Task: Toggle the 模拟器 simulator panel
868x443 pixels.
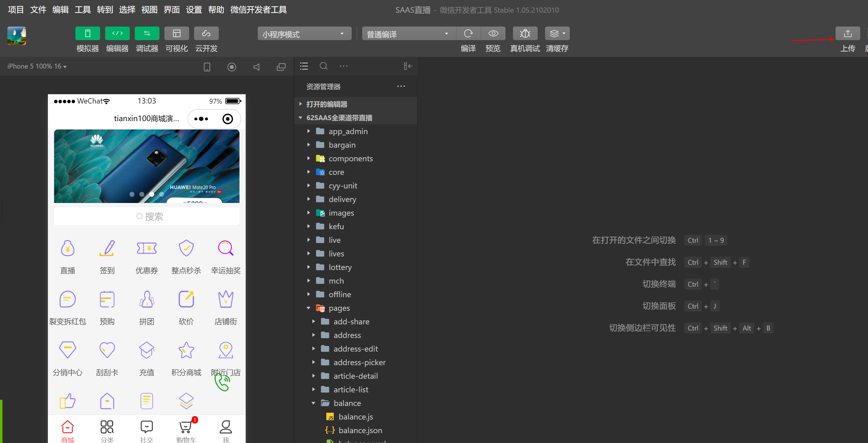Action: [88, 33]
